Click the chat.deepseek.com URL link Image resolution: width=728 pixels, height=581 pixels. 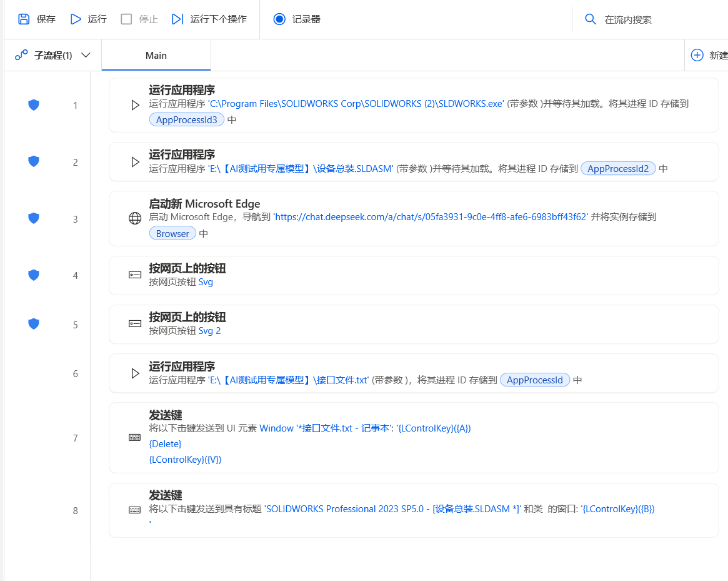tap(431, 217)
